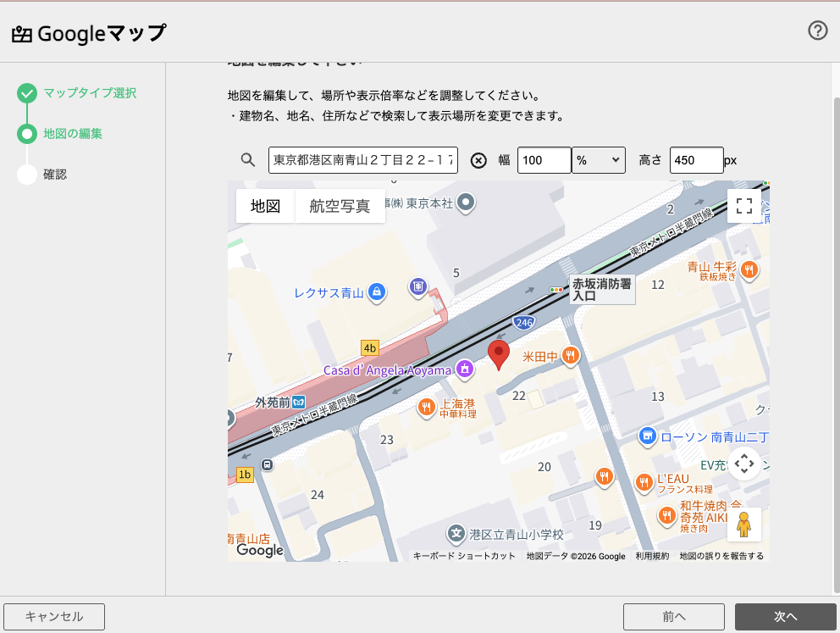Open the map camera pan control
Screen dimensions: 840x633
tap(744, 464)
